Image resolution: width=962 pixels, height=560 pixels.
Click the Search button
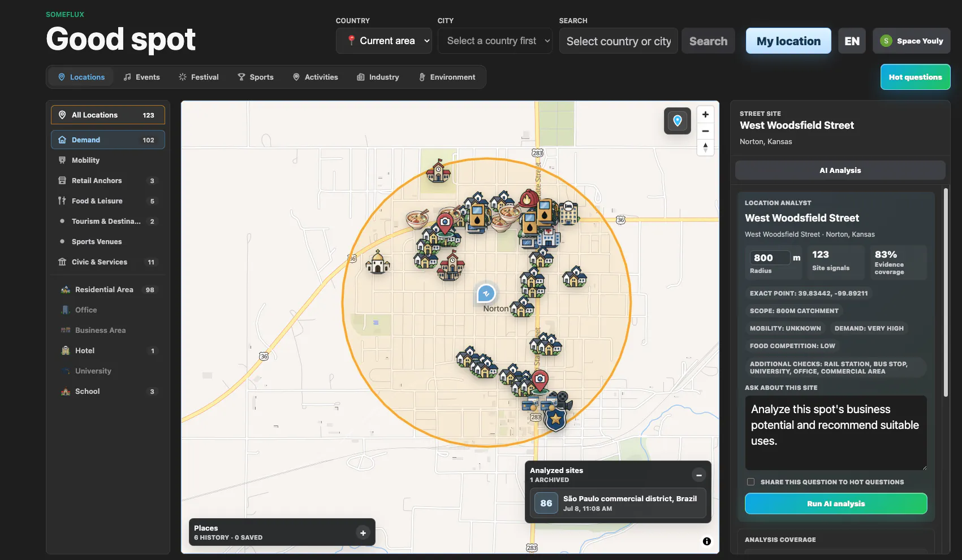(x=708, y=41)
